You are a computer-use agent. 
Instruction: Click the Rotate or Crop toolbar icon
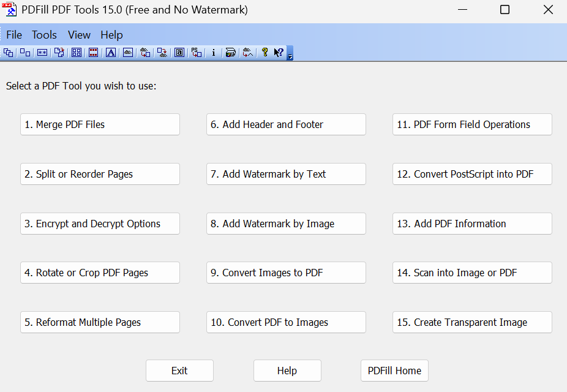click(x=59, y=53)
